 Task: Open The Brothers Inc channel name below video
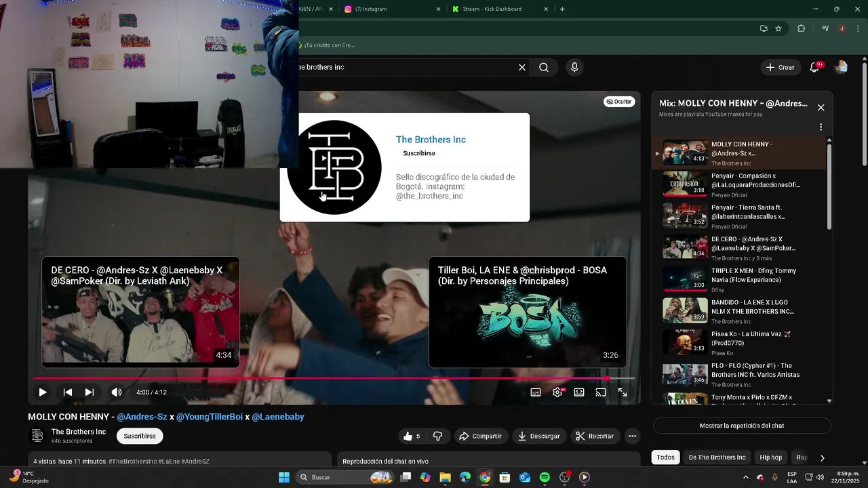pos(79,432)
